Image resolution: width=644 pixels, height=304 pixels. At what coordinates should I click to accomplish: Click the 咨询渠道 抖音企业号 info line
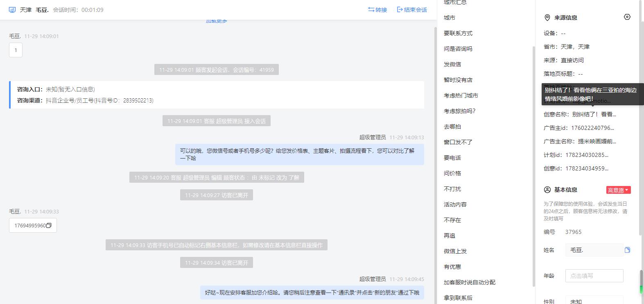(x=85, y=100)
